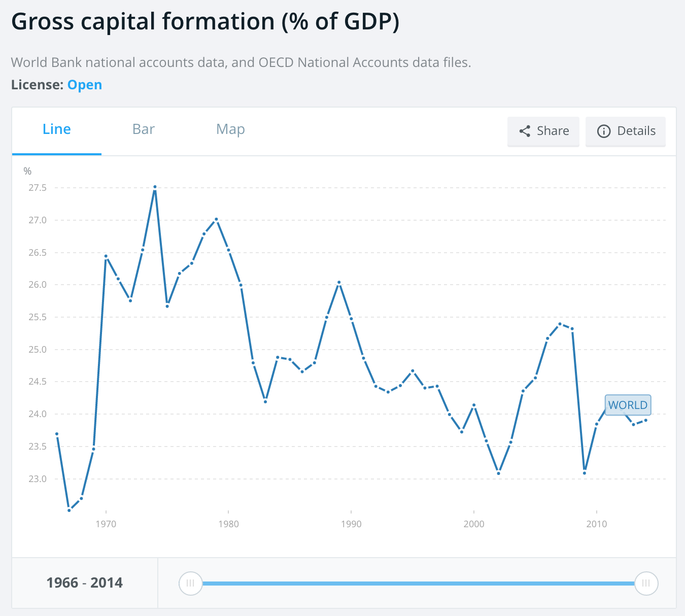Click the 1989 peak data point near 26.0
This screenshot has height=616, width=685.
(x=339, y=282)
